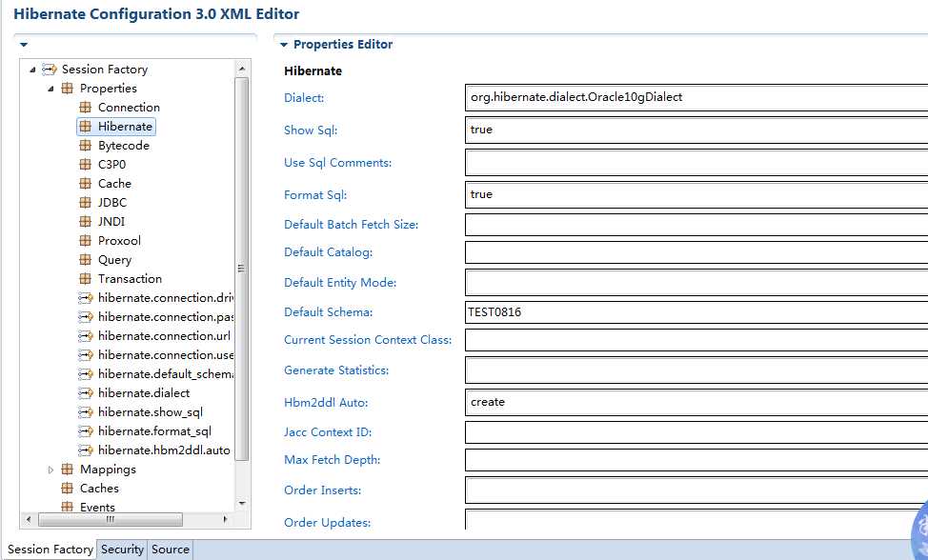Viewport: 928px width, 560px height.
Task: Click the hibernate.show_sql property icon
Action: coord(86,412)
